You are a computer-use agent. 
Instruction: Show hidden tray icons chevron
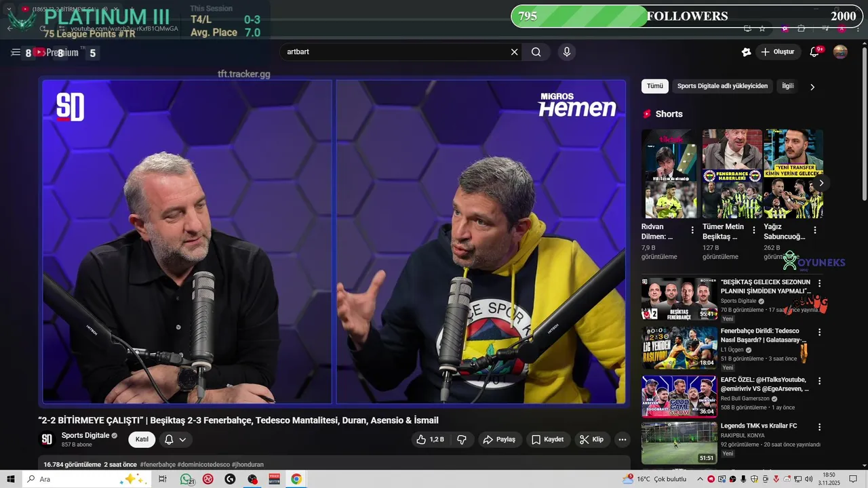700,479
